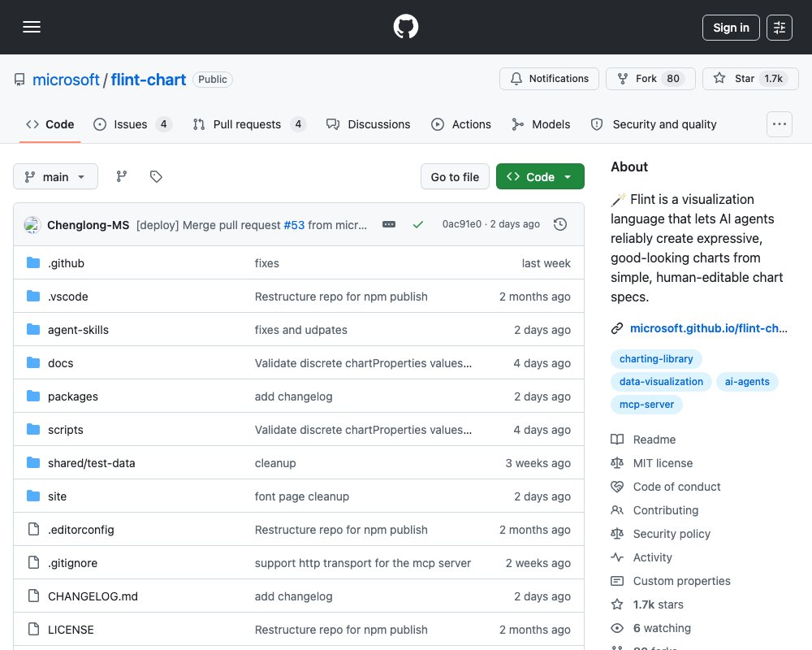
Task: View branches using the branch icon
Action: click(122, 177)
